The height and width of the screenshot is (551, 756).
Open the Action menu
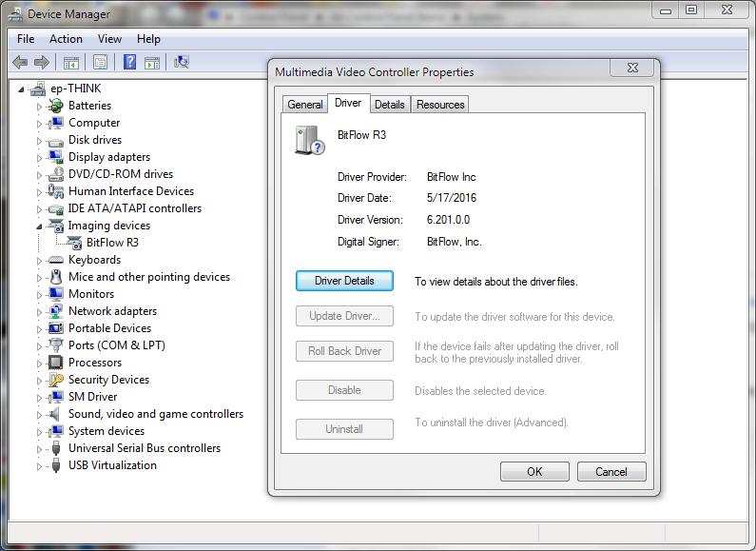click(x=66, y=39)
